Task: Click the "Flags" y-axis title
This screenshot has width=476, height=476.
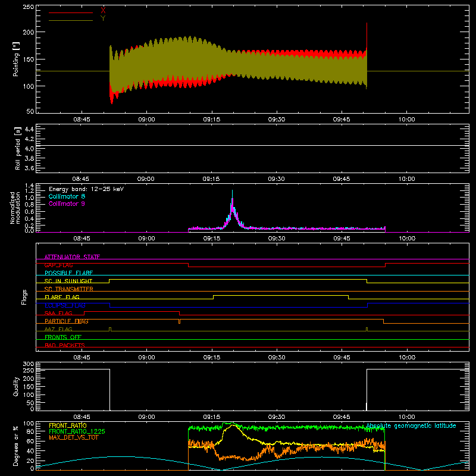Action: click(24, 297)
